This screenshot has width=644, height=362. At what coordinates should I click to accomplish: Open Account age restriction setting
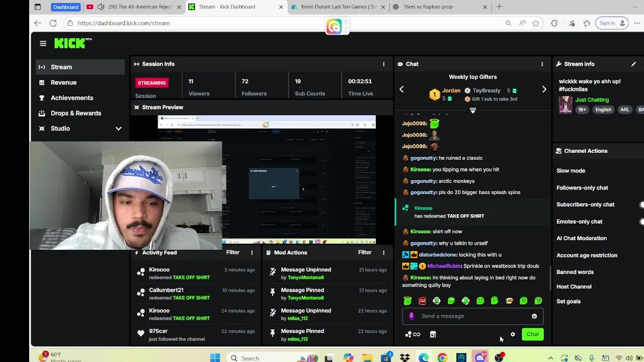tap(587, 255)
